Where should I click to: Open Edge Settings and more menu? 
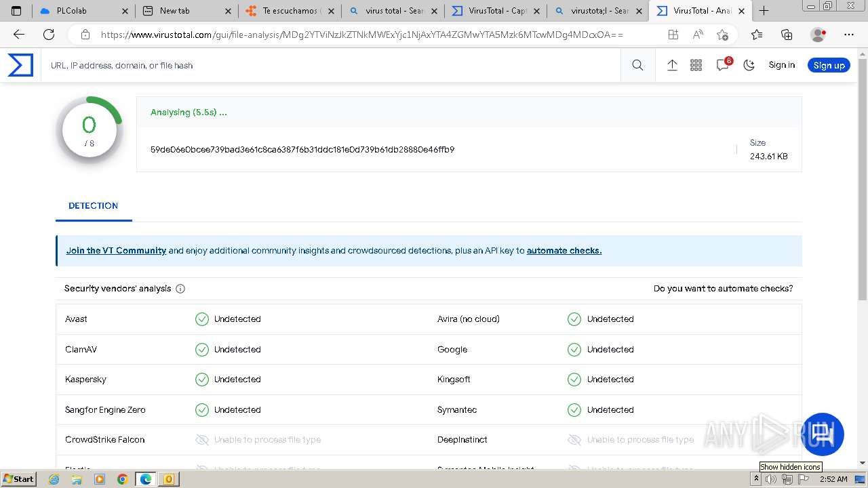(x=849, y=35)
